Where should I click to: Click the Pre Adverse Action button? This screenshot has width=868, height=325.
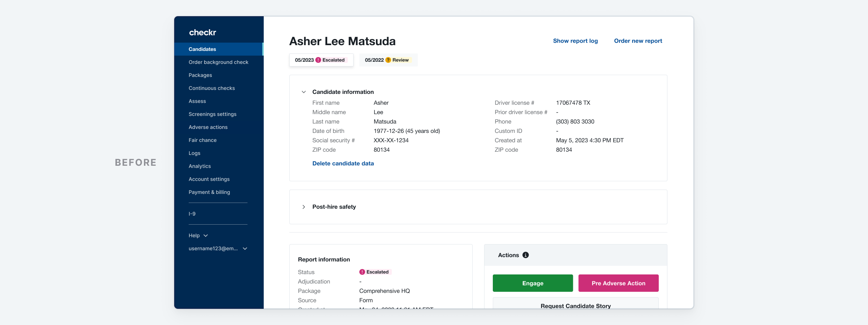[618, 283]
